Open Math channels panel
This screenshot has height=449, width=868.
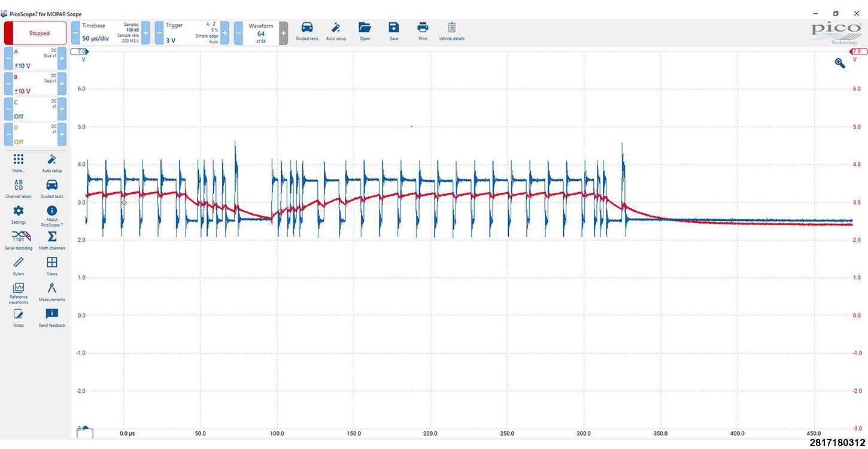click(52, 239)
